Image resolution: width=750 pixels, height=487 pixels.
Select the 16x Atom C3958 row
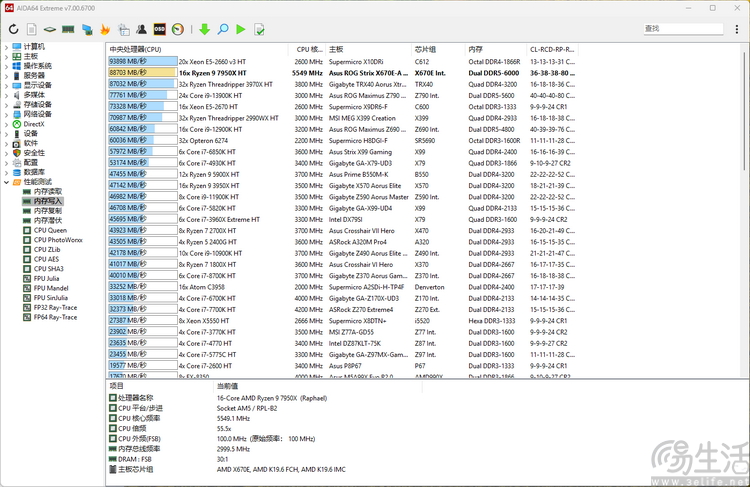(x=342, y=287)
